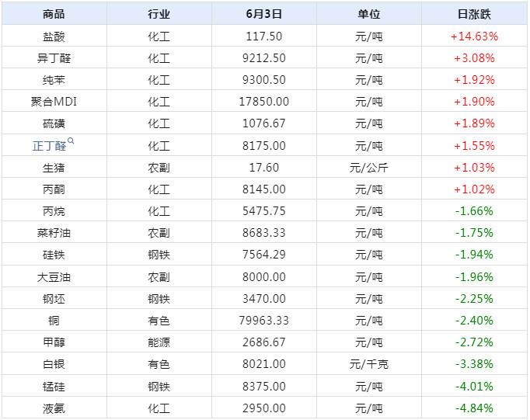
Task: Click the 行业 column header
Action: tap(159, 14)
